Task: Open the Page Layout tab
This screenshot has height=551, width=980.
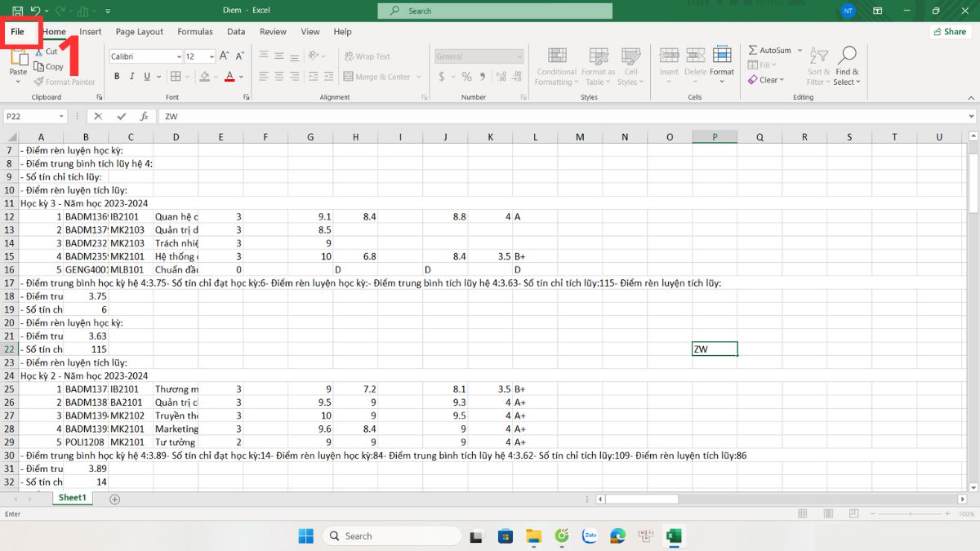Action: [140, 32]
